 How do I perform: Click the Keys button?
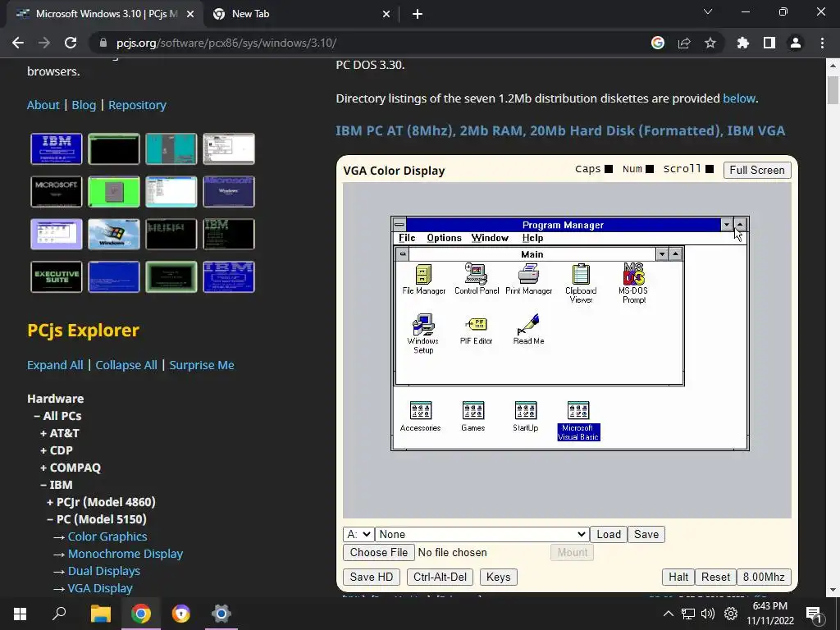pos(498,577)
